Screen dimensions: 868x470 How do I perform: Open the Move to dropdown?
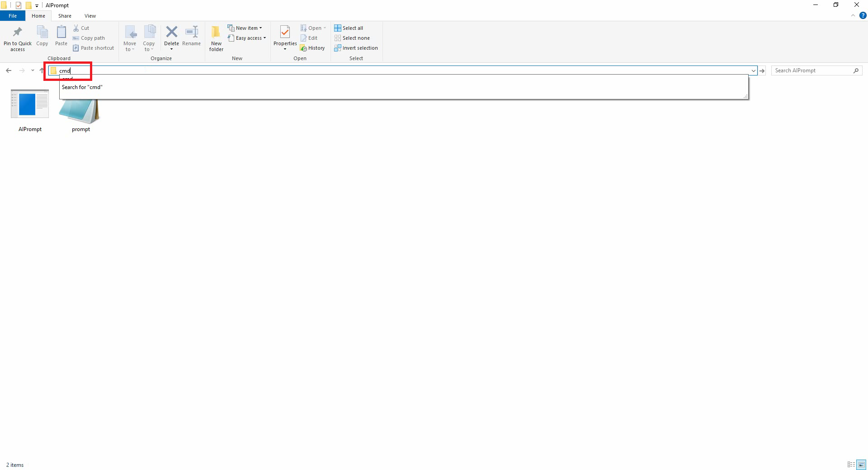[x=130, y=38]
